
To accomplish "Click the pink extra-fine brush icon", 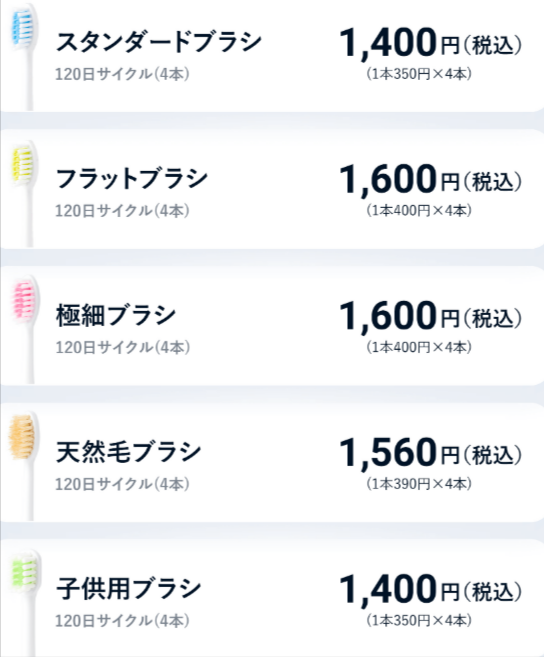I will point(25,330).
